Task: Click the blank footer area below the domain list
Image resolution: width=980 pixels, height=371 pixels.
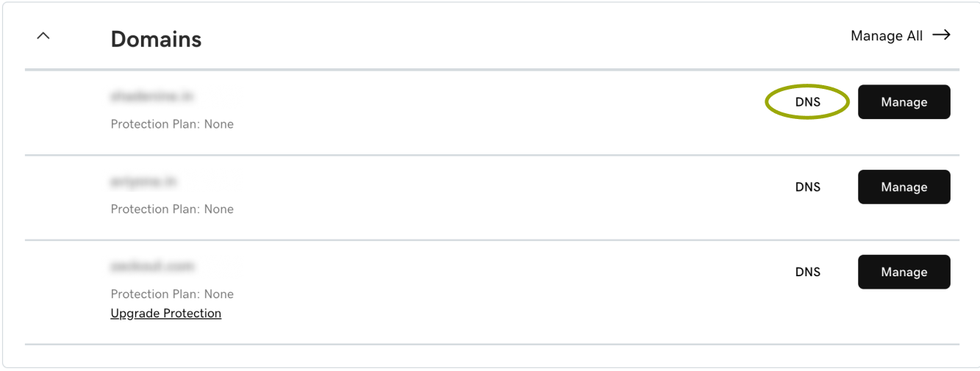Action: [491, 356]
